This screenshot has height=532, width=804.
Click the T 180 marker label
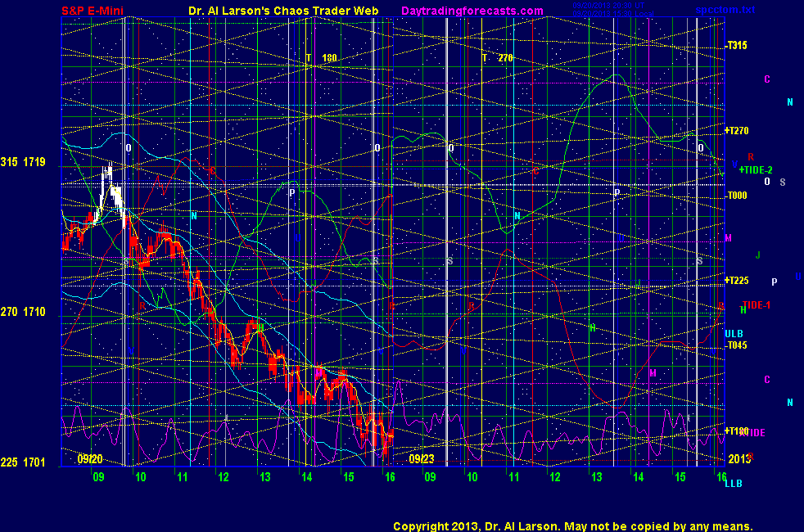click(322, 58)
